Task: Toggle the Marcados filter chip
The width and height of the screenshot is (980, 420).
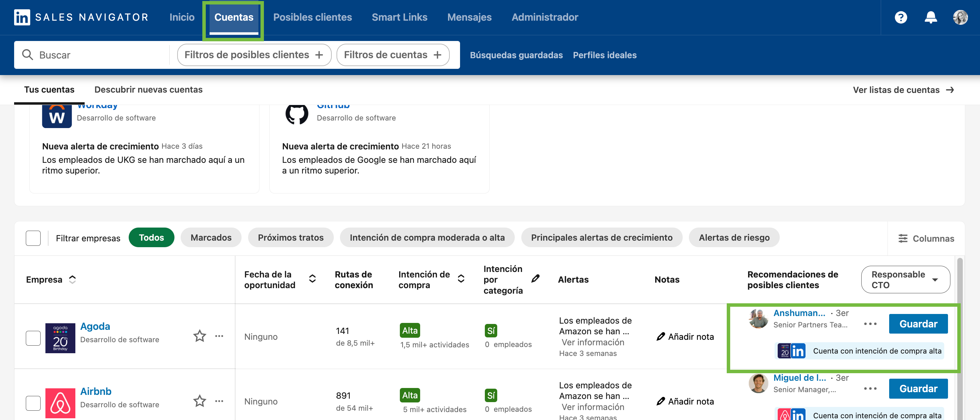Action: (x=211, y=238)
